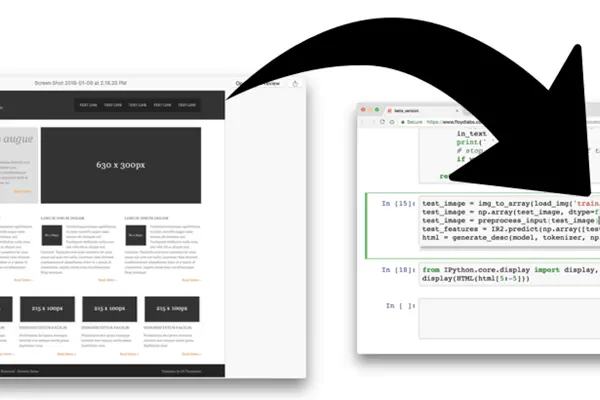The height and width of the screenshot is (400, 600).
Task: Follow Read More link in augue hero panel
Action: tap(22, 190)
